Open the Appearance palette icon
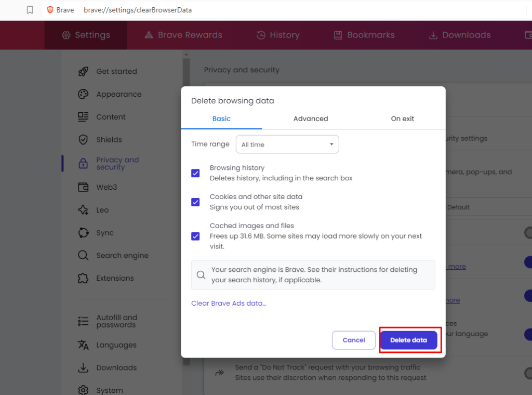 click(83, 94)
